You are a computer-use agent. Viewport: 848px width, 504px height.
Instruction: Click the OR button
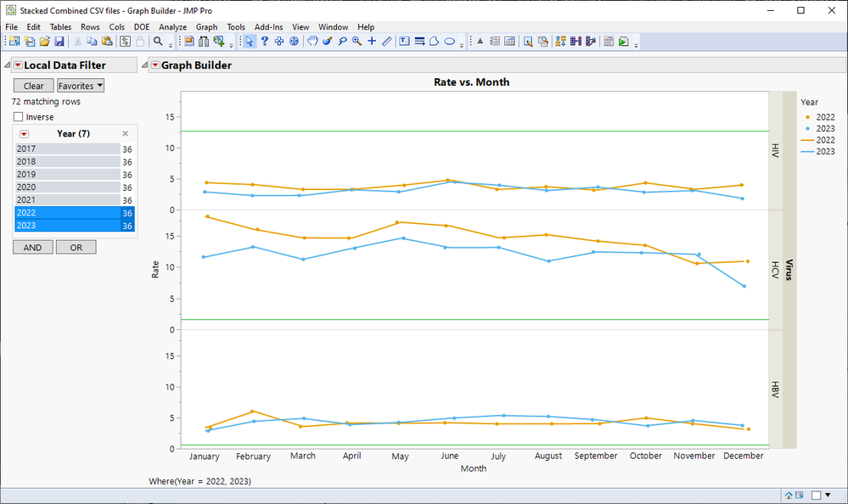76,247
